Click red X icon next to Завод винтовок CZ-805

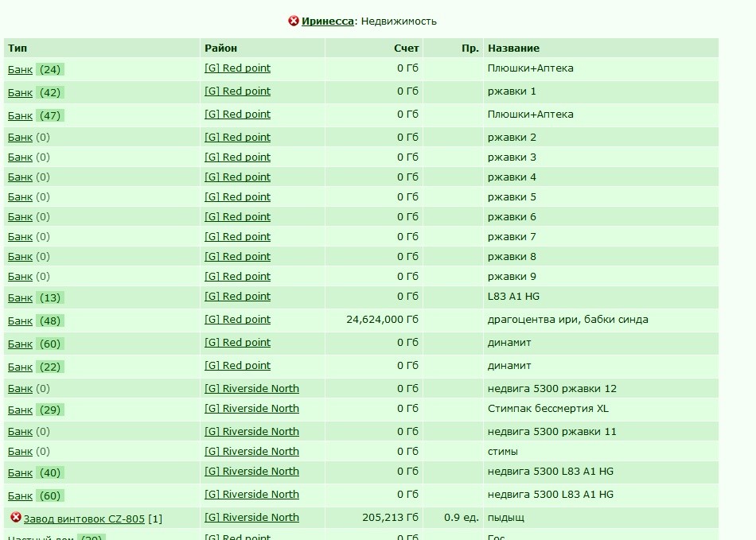pyautogui.click(x=16, y=517)
